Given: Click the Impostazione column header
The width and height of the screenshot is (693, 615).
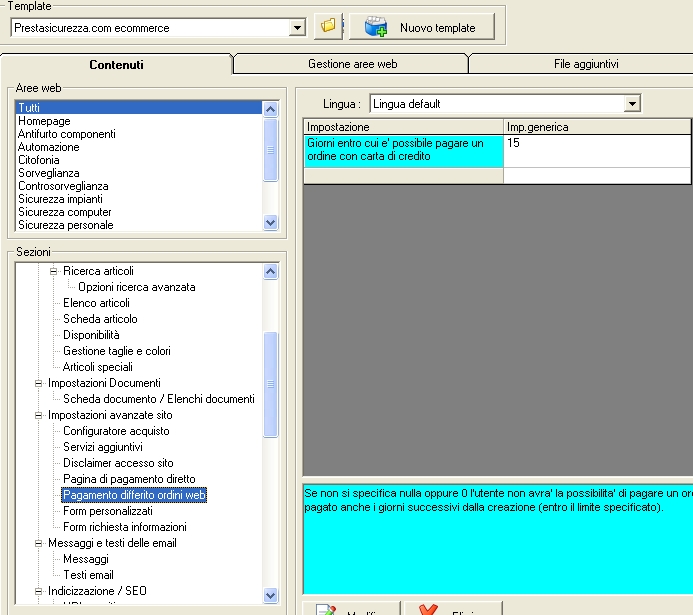Looking at the screenshot, I should point(402,127).
